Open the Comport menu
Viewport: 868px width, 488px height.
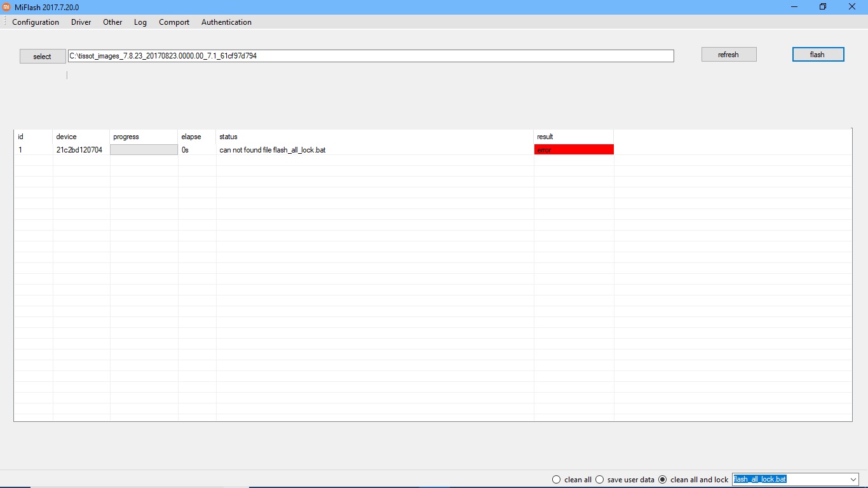click(174, 22)
